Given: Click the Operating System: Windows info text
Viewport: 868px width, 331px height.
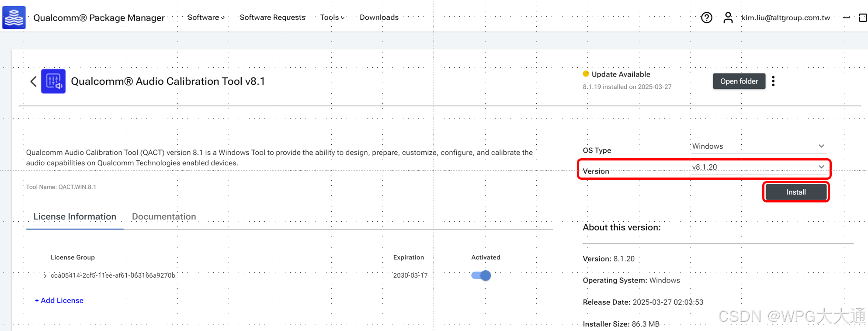Looking at the screenshot, I should click(631, 280).
